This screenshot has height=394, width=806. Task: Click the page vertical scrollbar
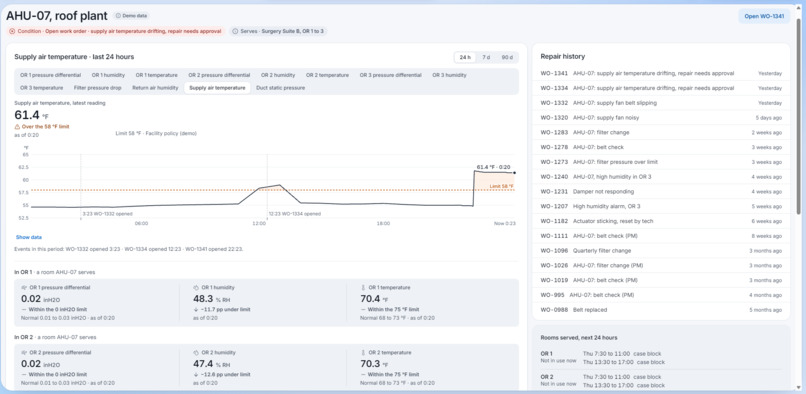click(798, 116)
